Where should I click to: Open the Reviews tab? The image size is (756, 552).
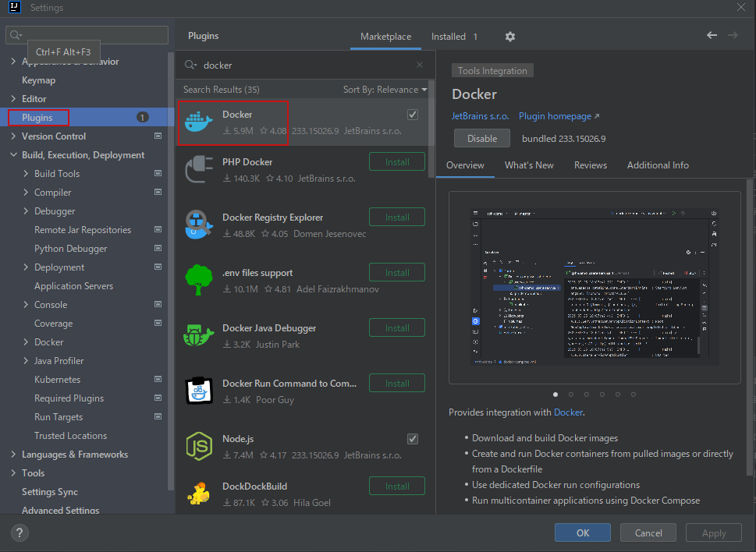pos(590,165)
